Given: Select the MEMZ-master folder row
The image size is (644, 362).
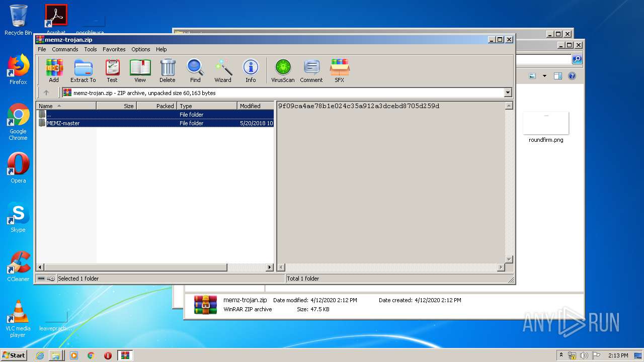Looking at the screenshot, I should [155, 123].
